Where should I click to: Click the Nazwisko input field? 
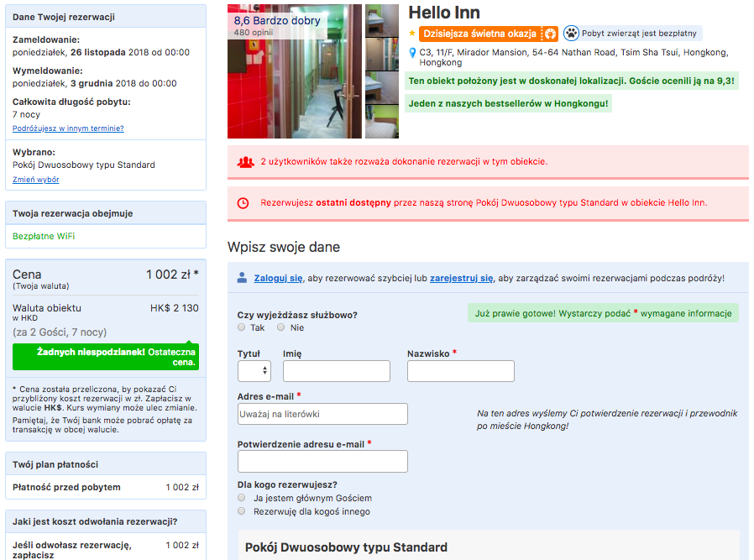pos(461,371)
